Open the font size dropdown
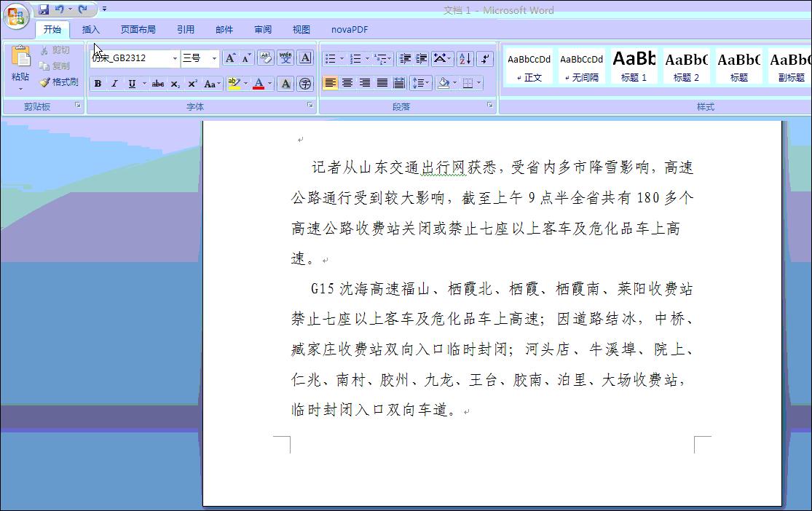 (213, 58)
